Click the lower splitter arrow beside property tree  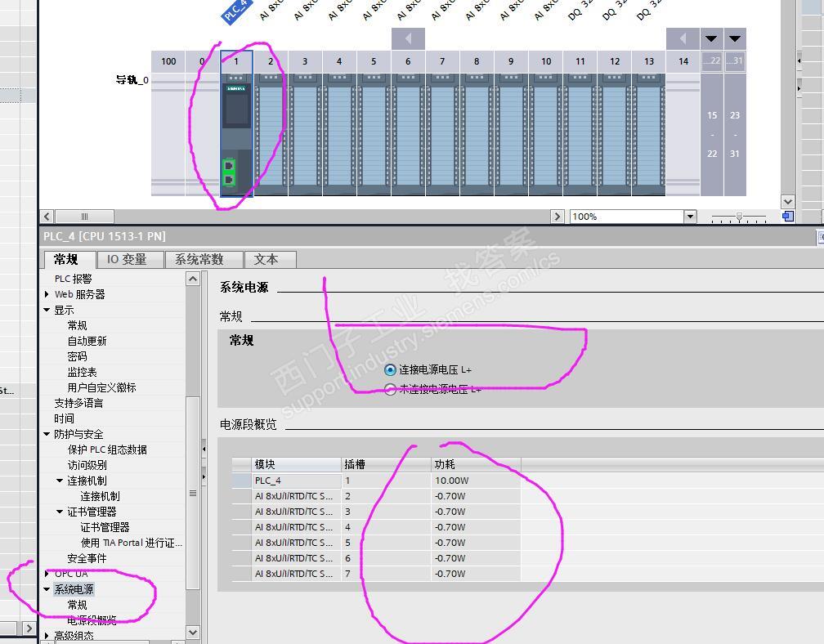(204, 477)
